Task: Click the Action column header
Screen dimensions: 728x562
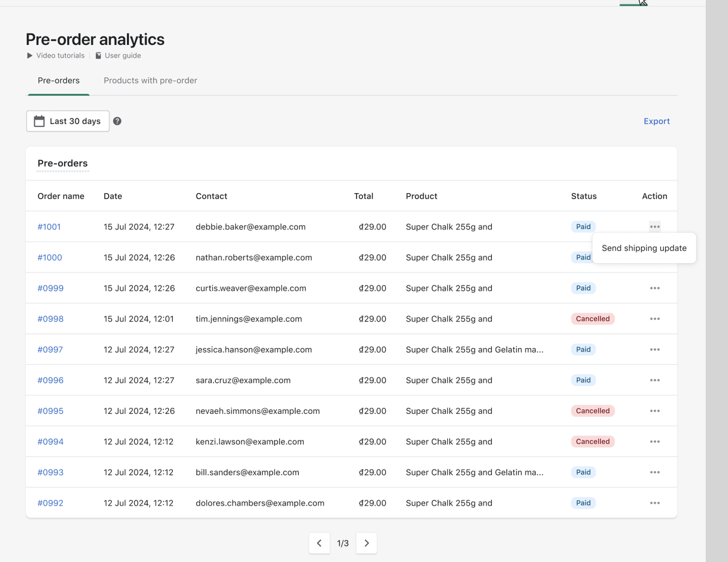Action: (x=655, y=196)
